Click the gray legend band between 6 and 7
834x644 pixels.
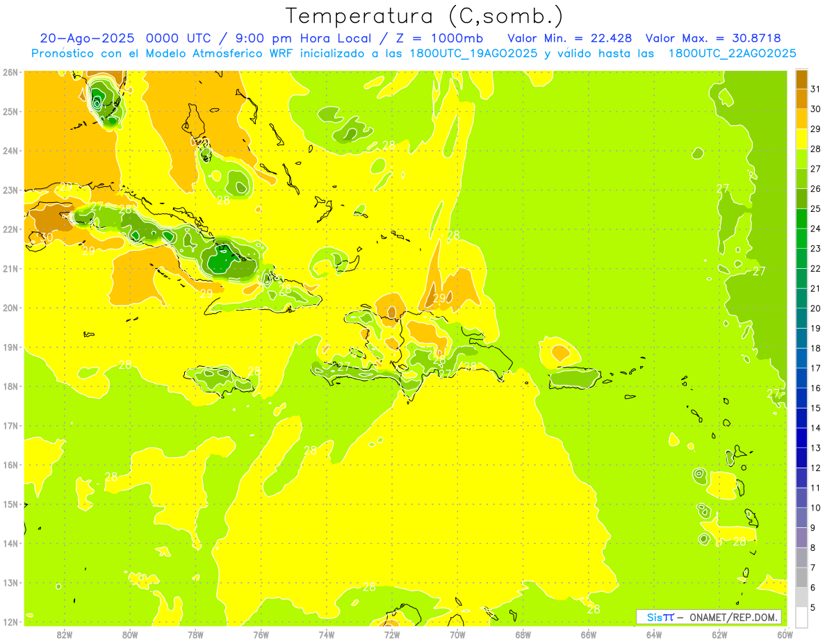pyautogui.click(x=801, y=577)
